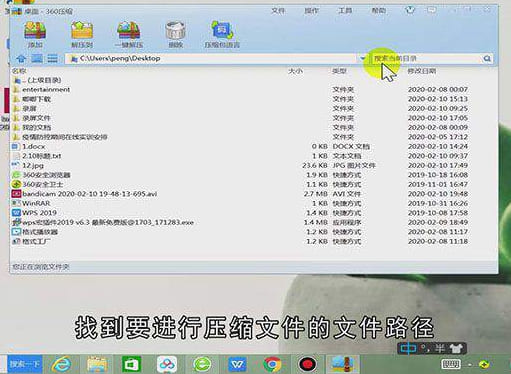
Task: Sort the list by the 大小 column header
Action: (x=295, y=71)
